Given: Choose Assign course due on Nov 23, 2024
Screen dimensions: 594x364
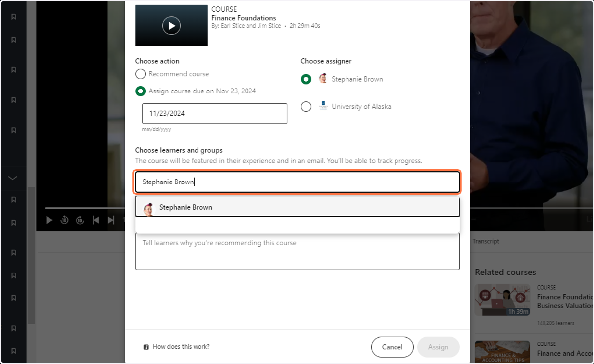Looking at the screenshot, I should (x=140, y=91).
